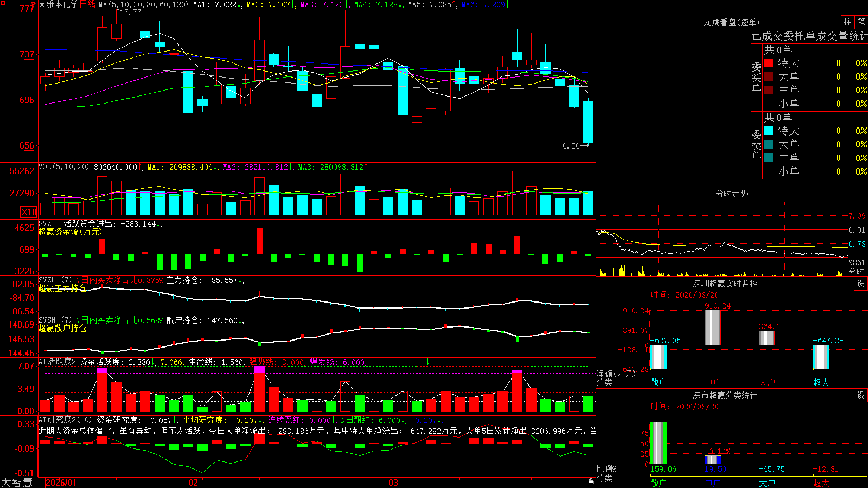Click the 大智慧 logo in the corner
Image resolution: width=868 pixels, height=488 pixels.
point(17,482)
